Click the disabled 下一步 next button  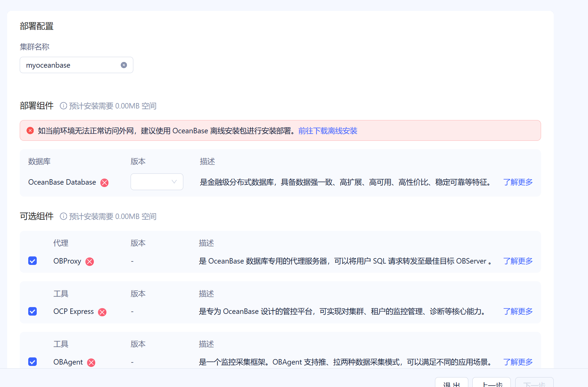point(534,383)
